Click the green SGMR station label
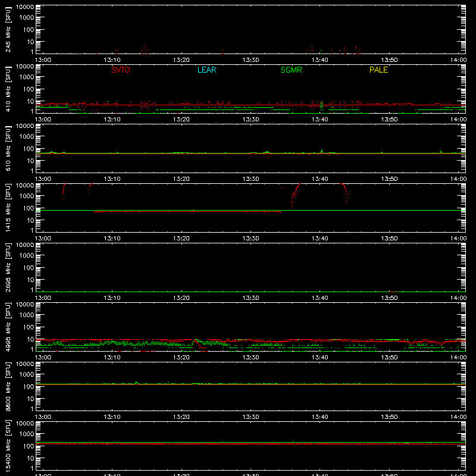This screenshot has width=476, height=476. pyautogui.click(x=291, y=70)
